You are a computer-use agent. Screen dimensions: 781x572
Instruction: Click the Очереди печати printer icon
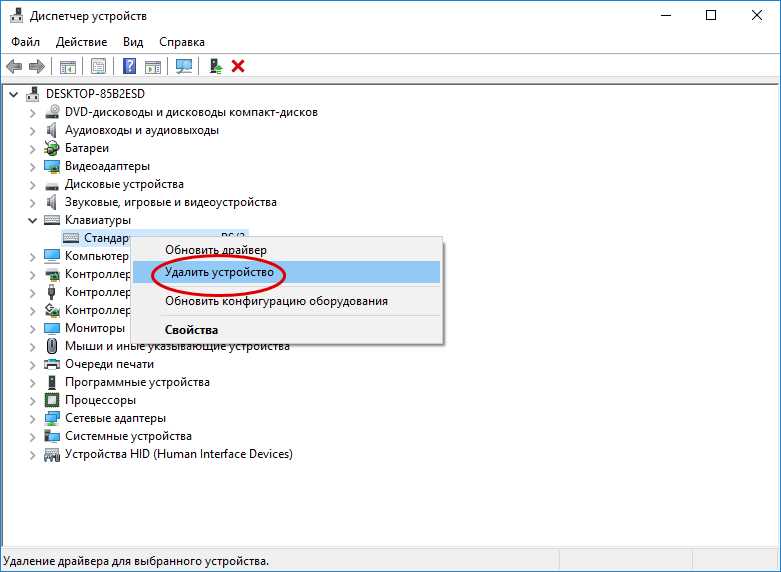click(x=52, y=364)
